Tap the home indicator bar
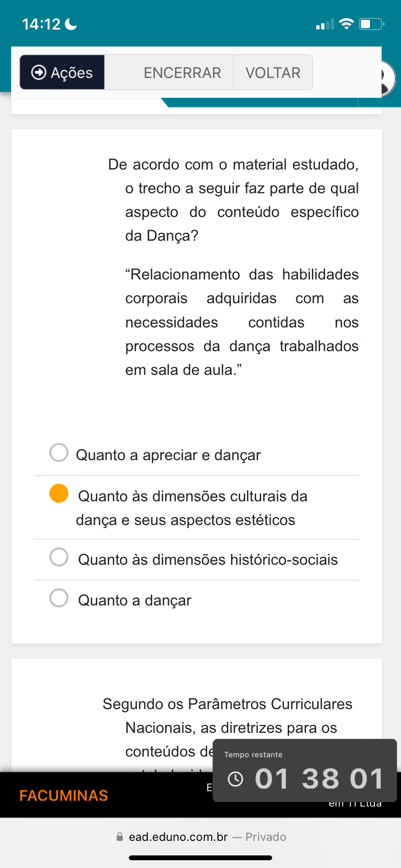 [x=200, y=858]
